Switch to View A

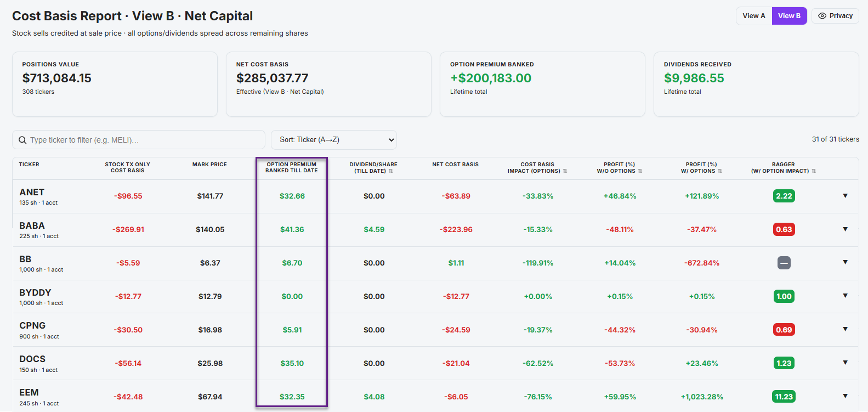(754, 16)
